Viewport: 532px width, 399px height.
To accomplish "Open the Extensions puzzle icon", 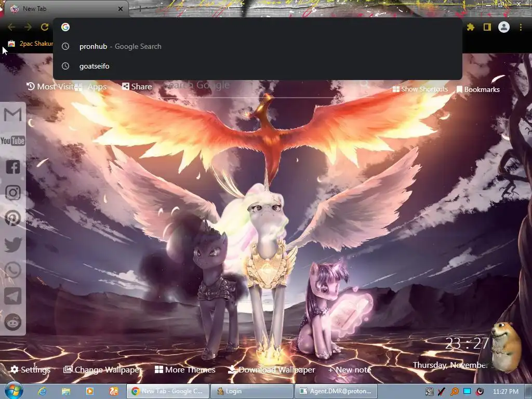I will [471, 27].
